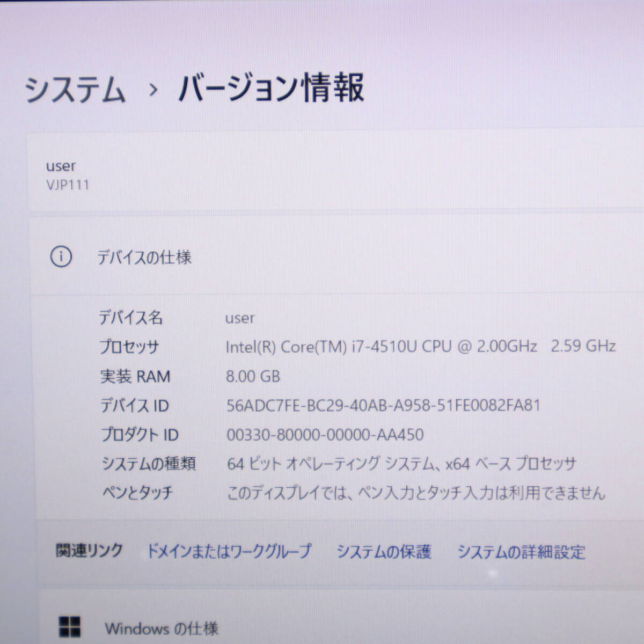Click the info icon beside デバイスの仕様
644x644 pixels.
(61, 257)
